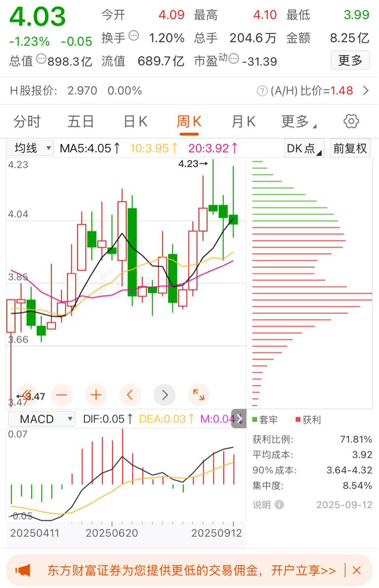This screenshot has width=379, height=588.
Task: Dismiss the promotion banner with X
Action: point(357,571)
